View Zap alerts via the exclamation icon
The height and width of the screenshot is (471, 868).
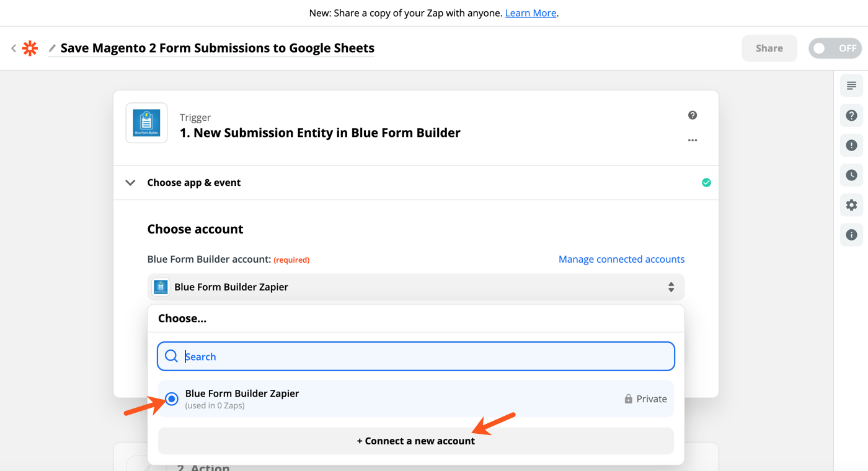(851, 145)
